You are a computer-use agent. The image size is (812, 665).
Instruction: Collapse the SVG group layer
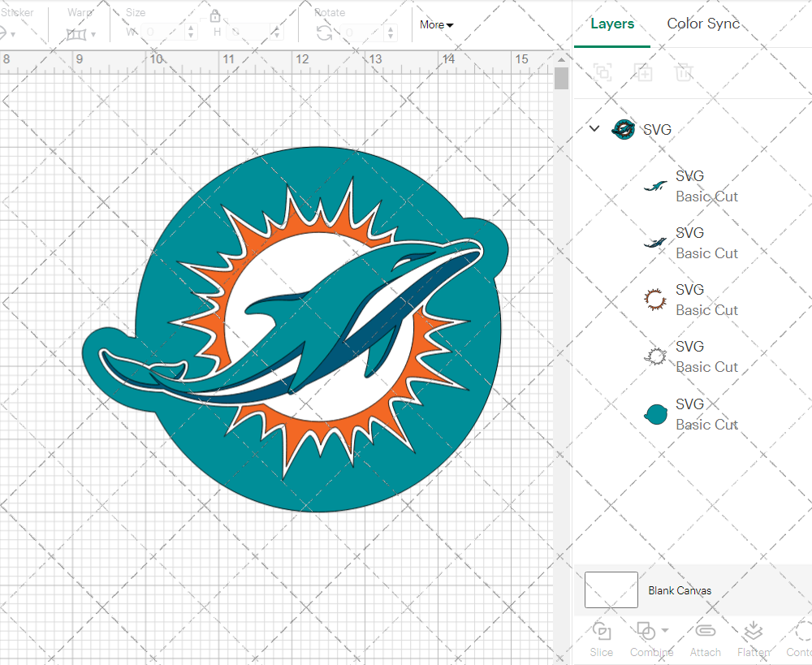(594, 128)
